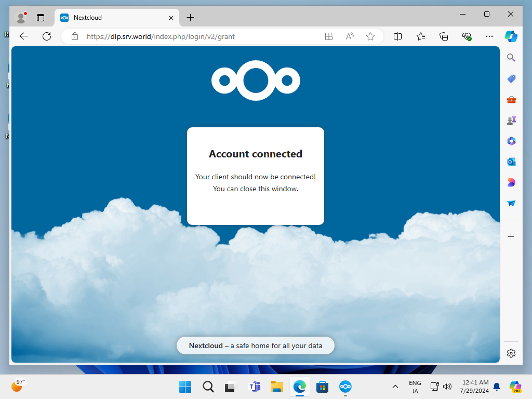Open sidebar Drop paper plane icon

click(x=511, y=203)
